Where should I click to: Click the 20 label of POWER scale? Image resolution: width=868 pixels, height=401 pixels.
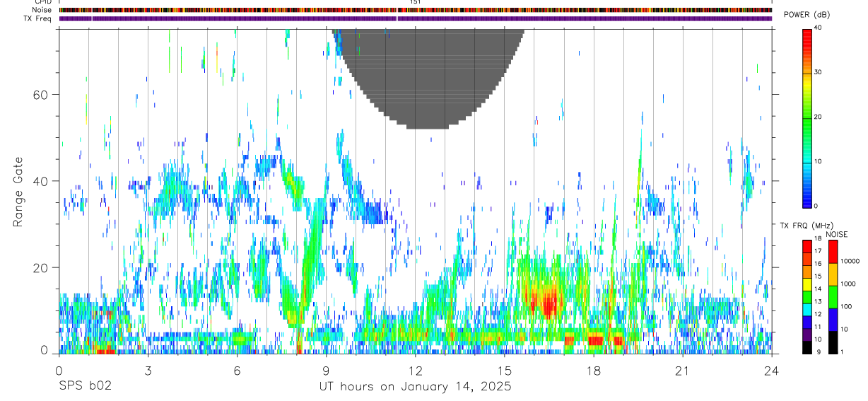[x=817, y=117]
